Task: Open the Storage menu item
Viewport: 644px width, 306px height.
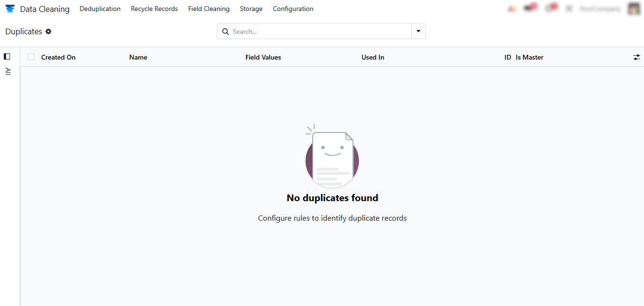Action: tap(251, 9)
